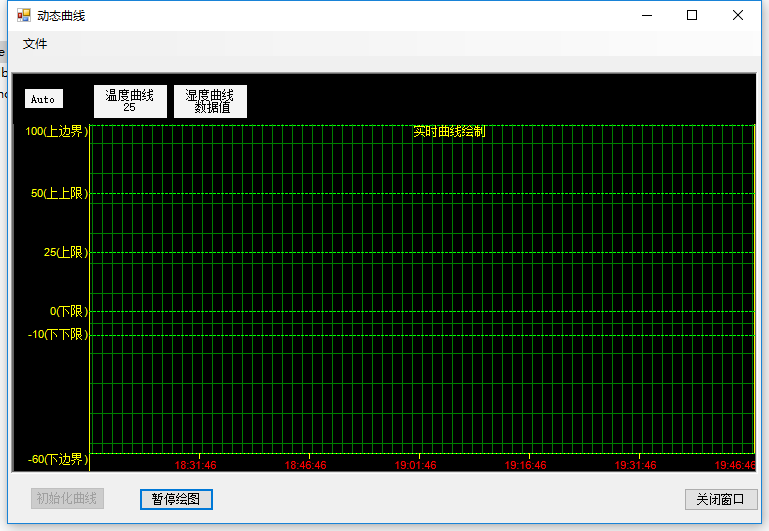Image resolution: width=769 pixels, height=531 pixels.
Task: Click the 19:01:46 time label
Action: pyautogui.click(x=415, y=465)
